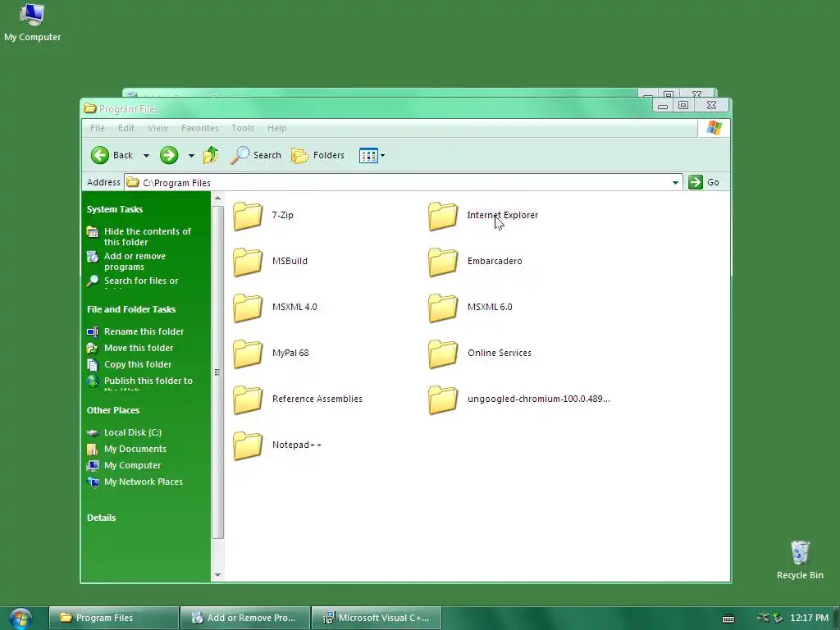
Task: Go up one folder level
Action: click(211, 155)
